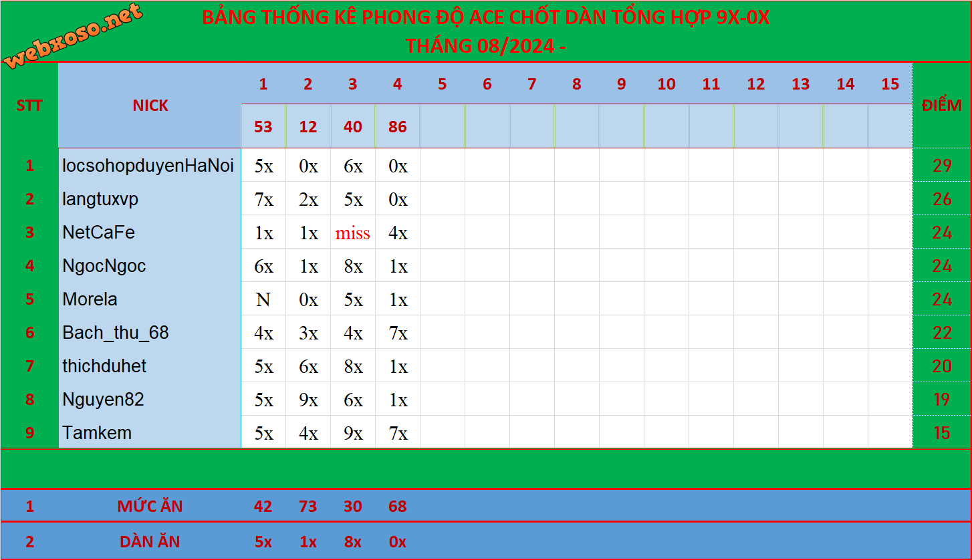Click the STT column header
The image size is (972, 560).
point(29,106)
